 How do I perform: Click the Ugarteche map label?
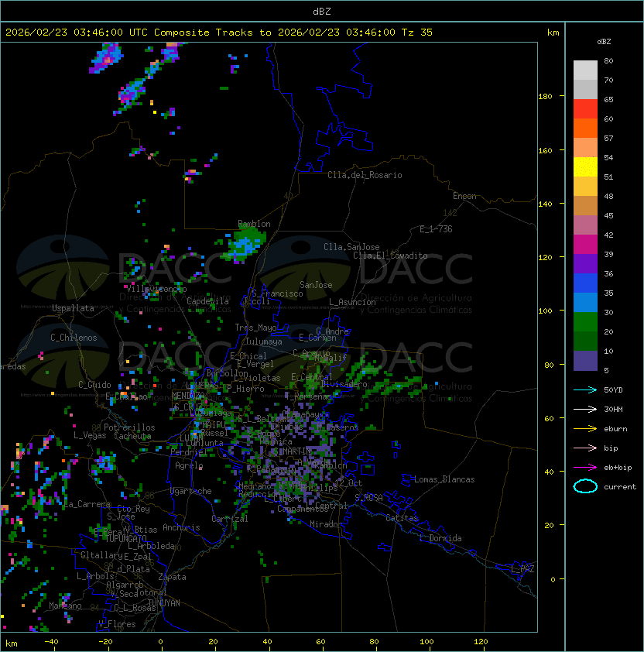click(191, 491)
